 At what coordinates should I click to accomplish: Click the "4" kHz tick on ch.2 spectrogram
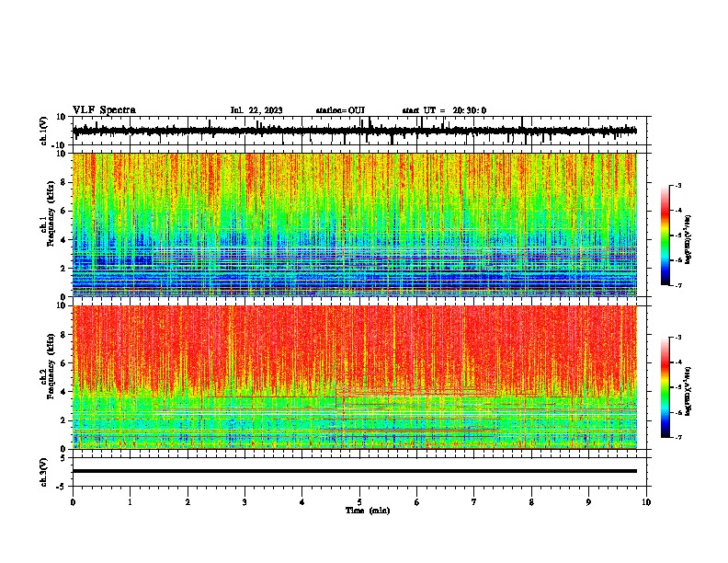63,392
